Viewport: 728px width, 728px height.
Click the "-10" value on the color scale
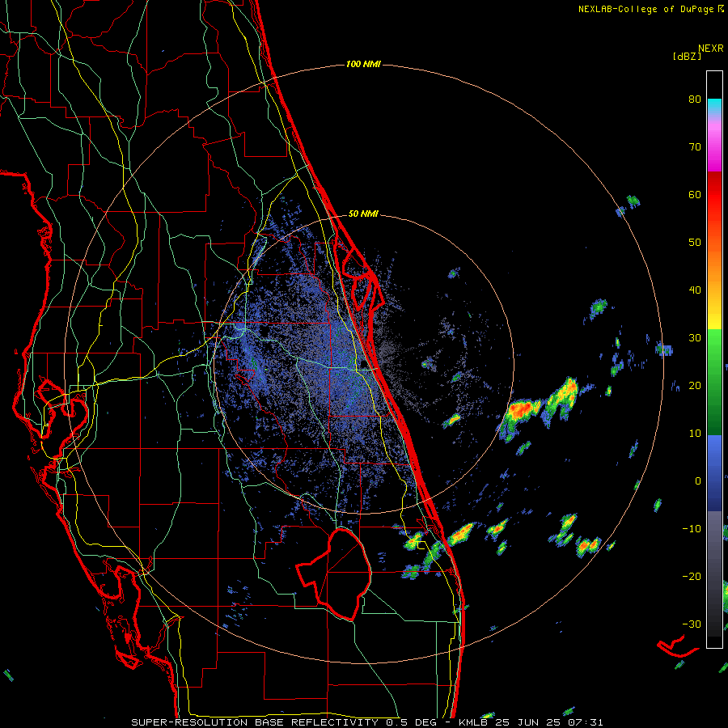[x=692, y=528]
